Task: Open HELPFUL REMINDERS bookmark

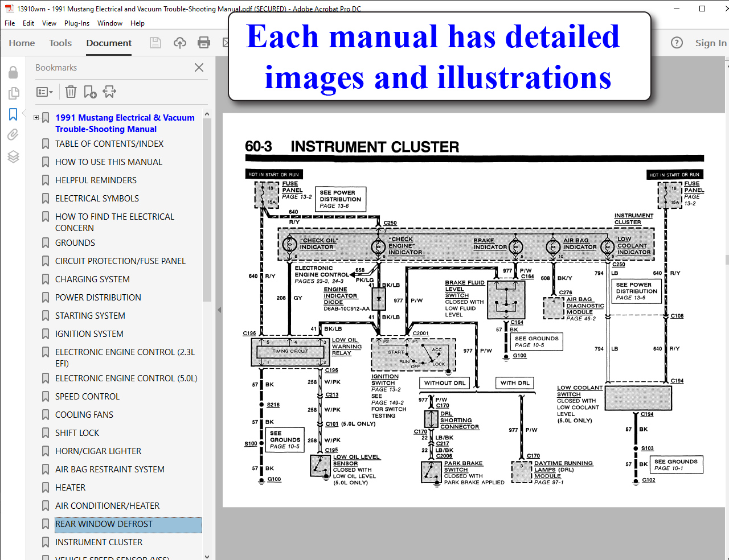Action: coord(96,180)
